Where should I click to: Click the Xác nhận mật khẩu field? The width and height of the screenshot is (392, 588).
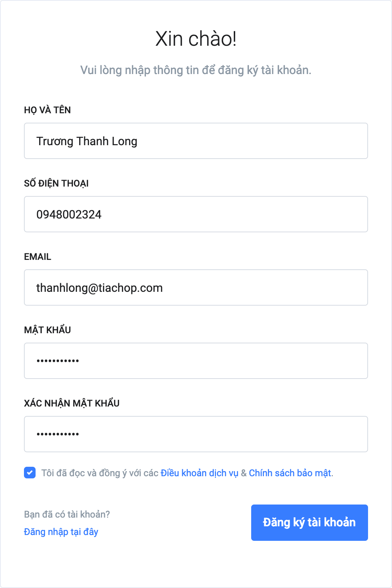point(196,434)
